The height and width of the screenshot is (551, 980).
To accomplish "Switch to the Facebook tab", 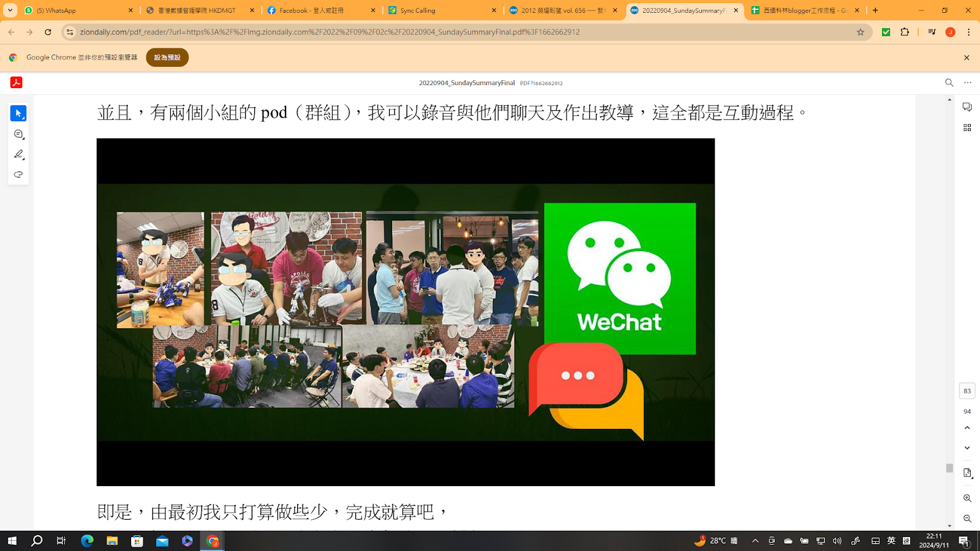I will point(322,10).
